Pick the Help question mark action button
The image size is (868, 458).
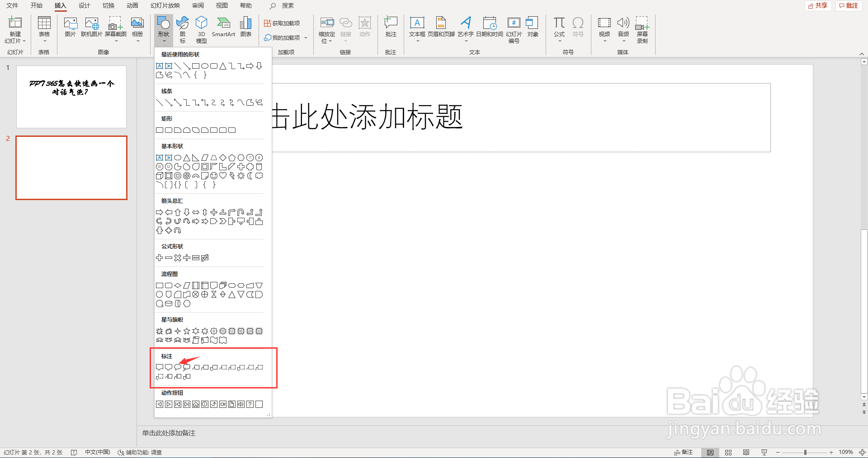tap(250, 404)
